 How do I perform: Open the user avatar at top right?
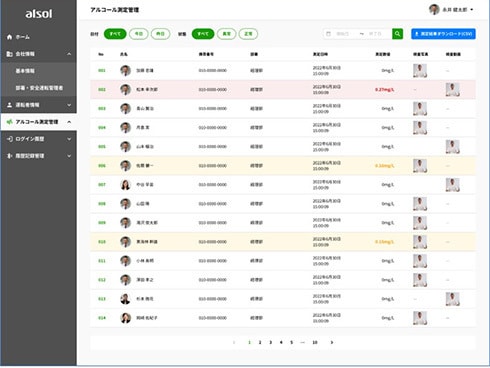(434, 9)
